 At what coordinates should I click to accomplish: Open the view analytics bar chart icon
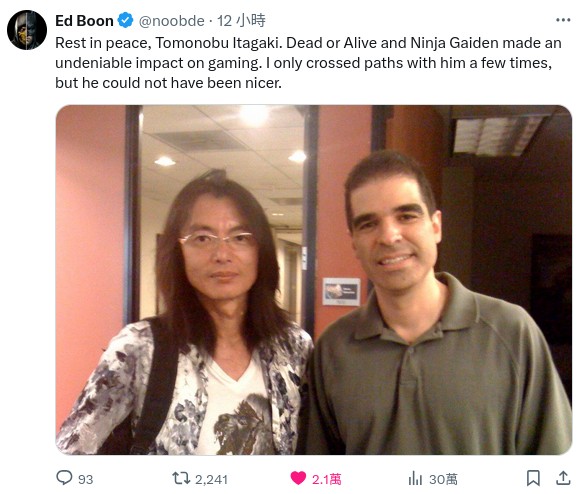(415, 478)
